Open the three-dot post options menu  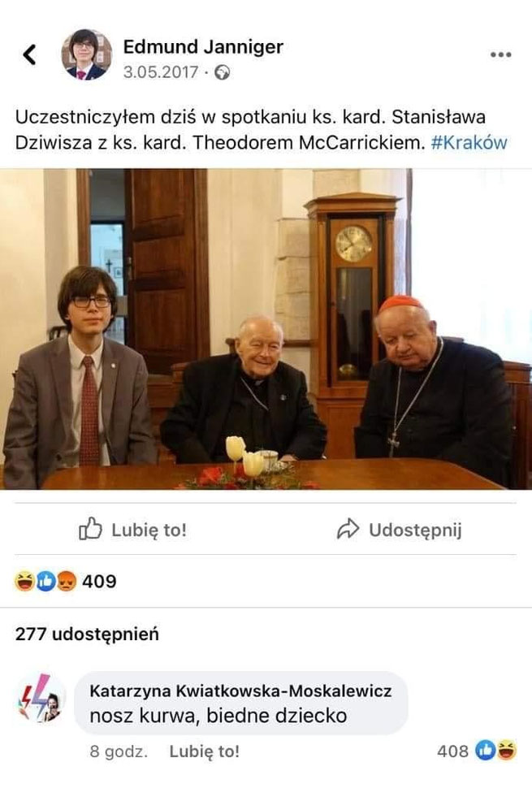500,54
